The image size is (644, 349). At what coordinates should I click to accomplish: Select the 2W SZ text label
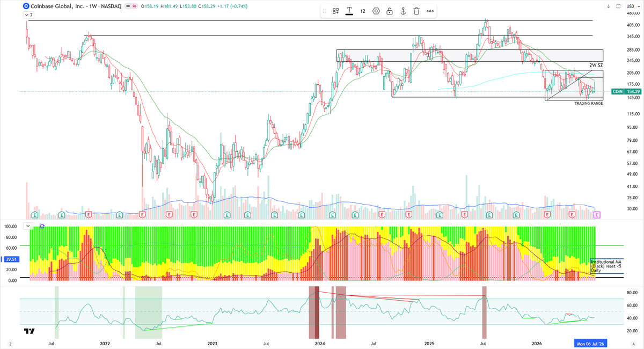596,65
